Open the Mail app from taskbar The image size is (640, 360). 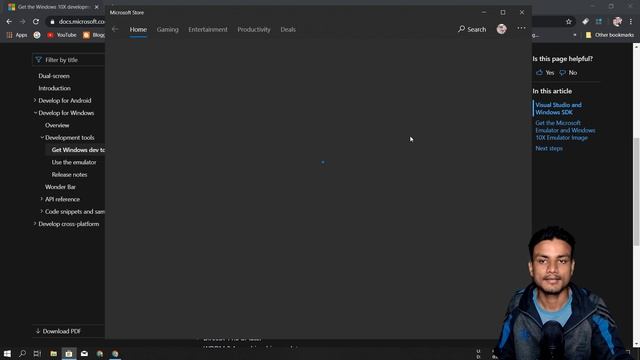84,353
